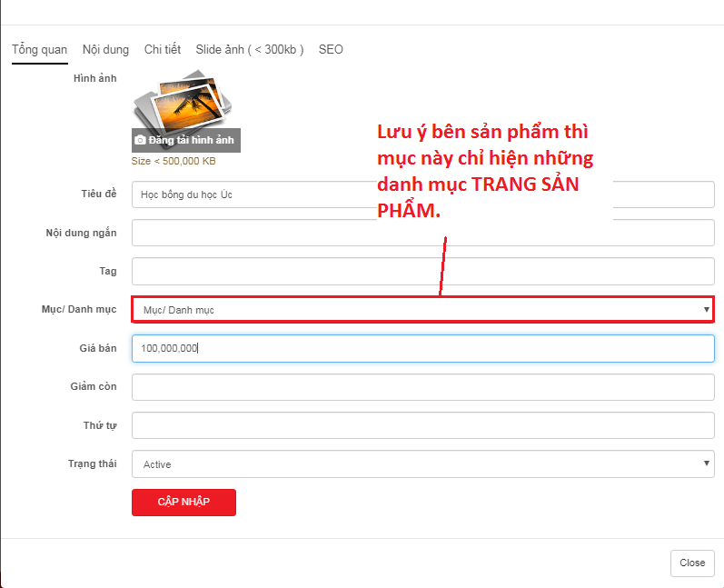724x588 pixels.
Task: Click the camera icon on upload button
Action: click(140, 141)
